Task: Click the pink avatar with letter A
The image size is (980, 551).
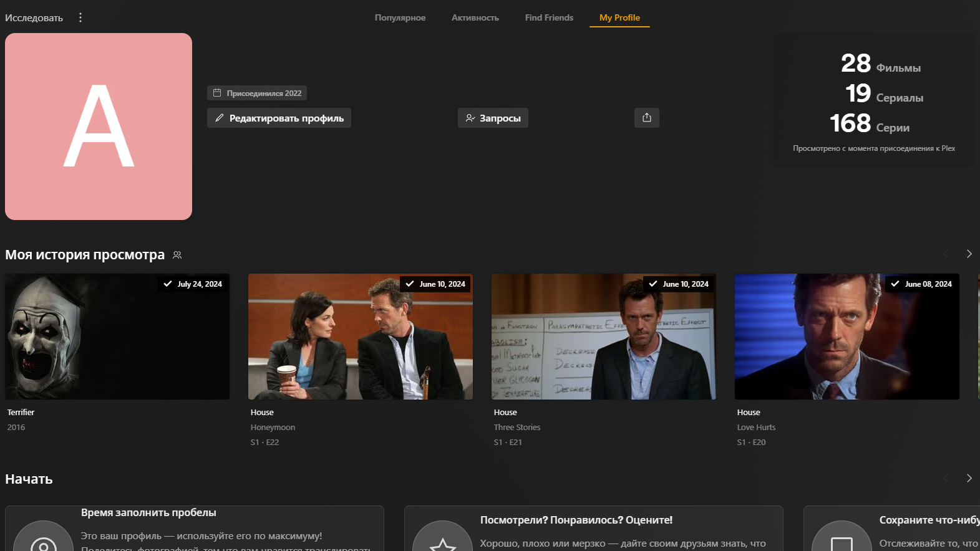Action: (99, 127)
